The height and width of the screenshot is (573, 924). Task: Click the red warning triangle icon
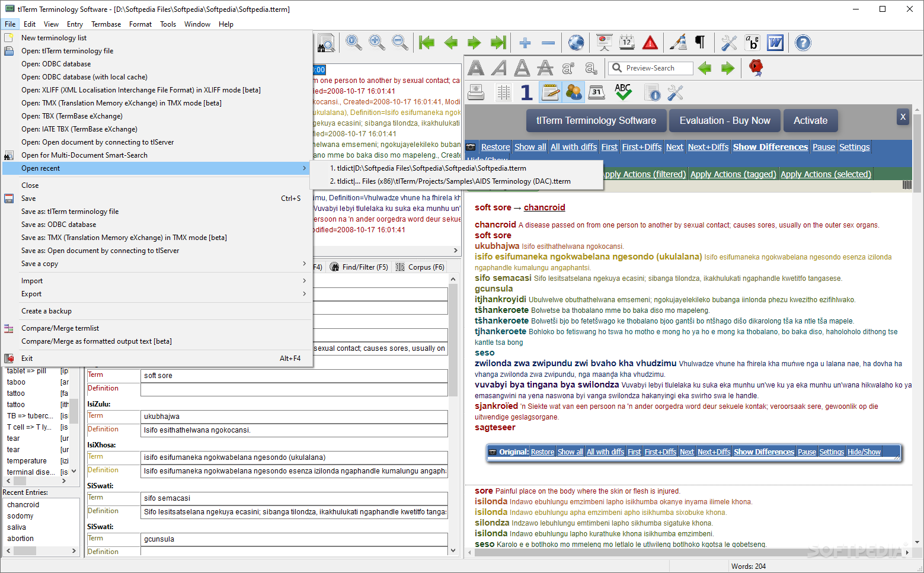[x=650, y=43]
